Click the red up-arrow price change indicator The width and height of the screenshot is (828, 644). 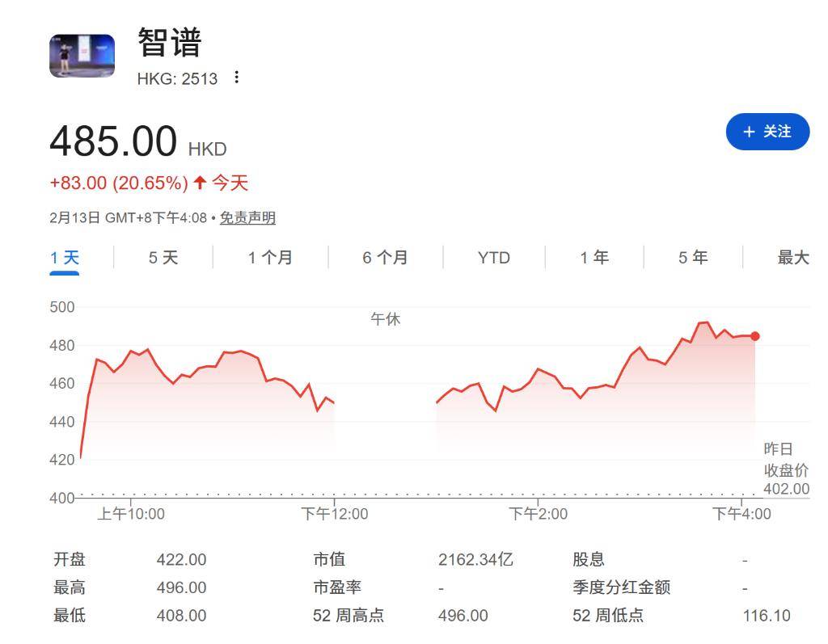pos(200,183)
